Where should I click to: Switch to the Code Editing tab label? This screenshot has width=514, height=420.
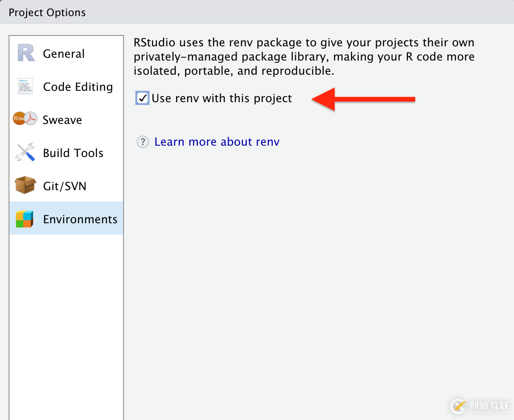tap(78, 87)
